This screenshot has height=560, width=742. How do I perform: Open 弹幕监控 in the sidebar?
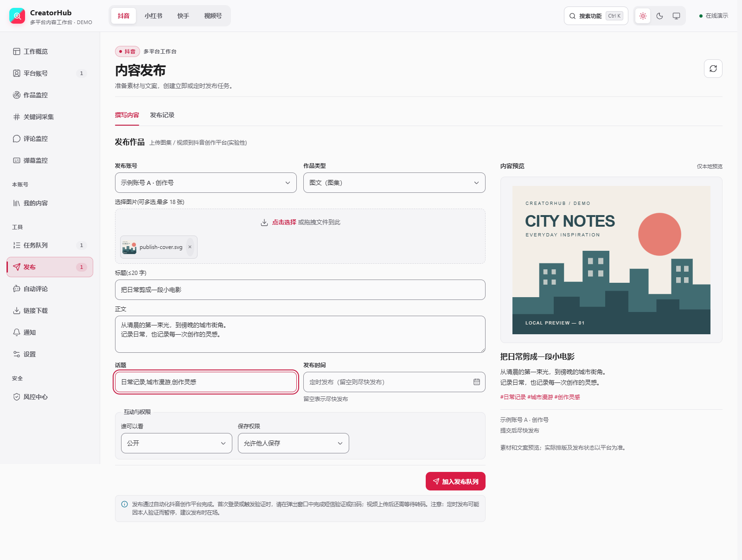[50, 160]
